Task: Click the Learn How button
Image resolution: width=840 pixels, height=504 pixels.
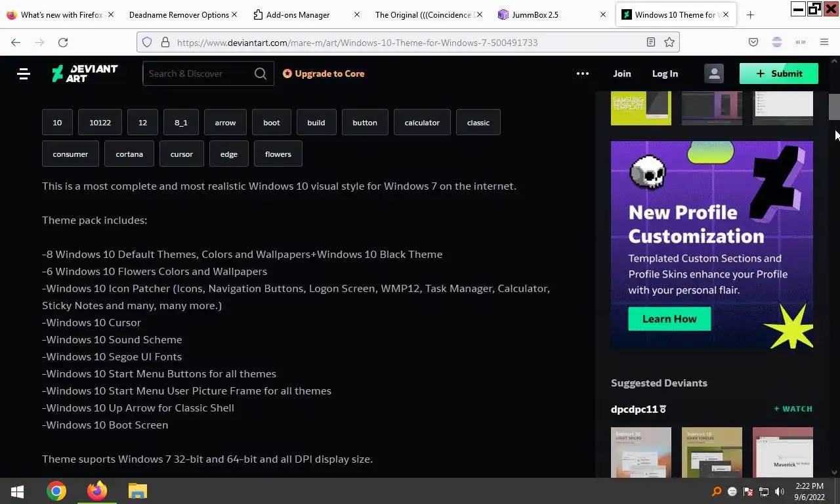Action: (x=669, y=319)
